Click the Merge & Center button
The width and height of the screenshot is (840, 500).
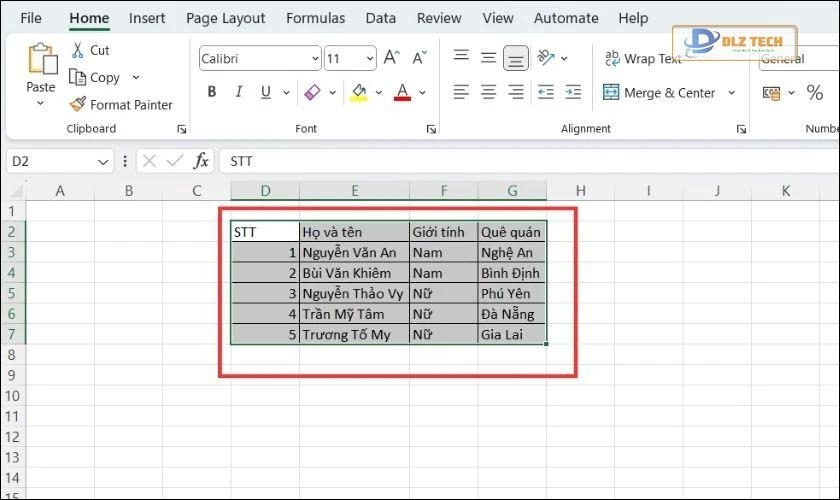(659, 93)
